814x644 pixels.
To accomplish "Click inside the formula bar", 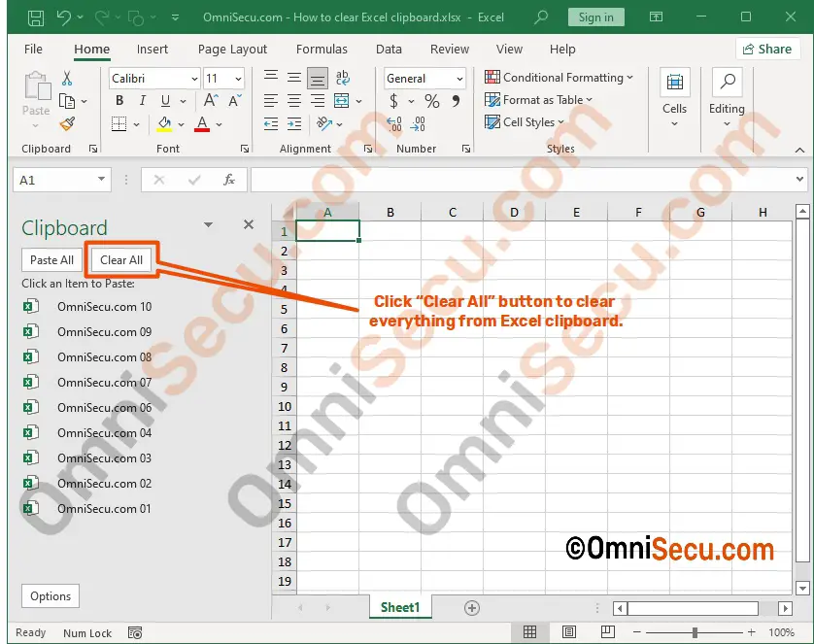I will pos(522,180).
